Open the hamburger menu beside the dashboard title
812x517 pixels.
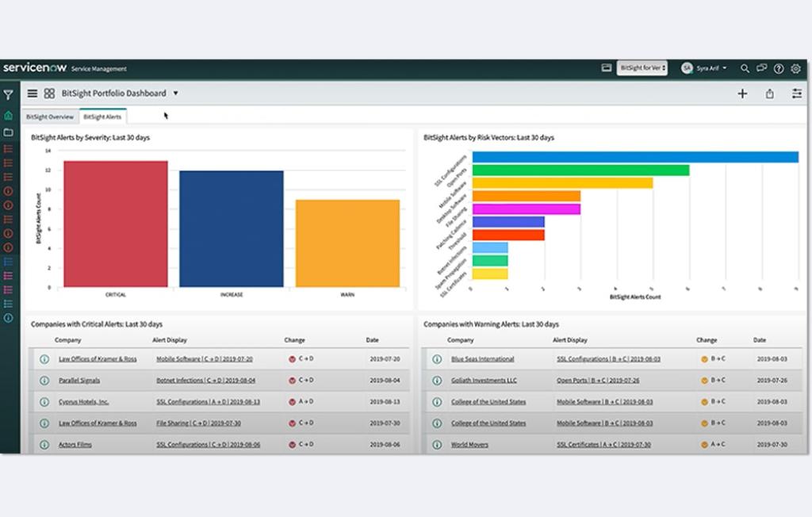33,94
